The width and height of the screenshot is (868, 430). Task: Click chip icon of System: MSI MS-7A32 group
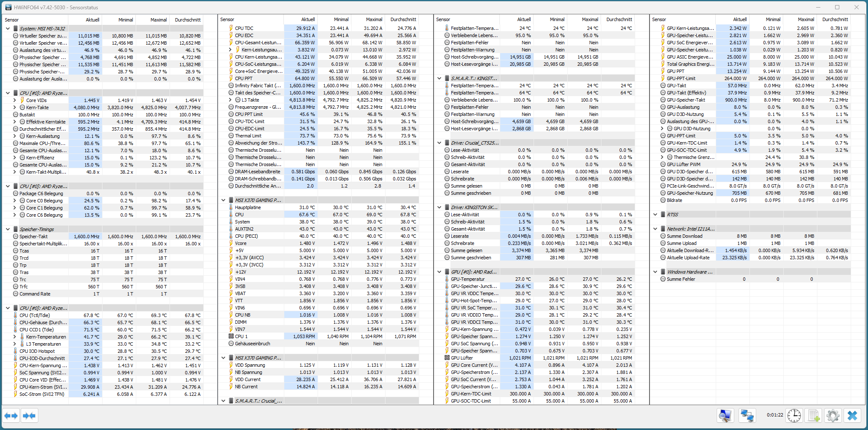click(15, 29)
